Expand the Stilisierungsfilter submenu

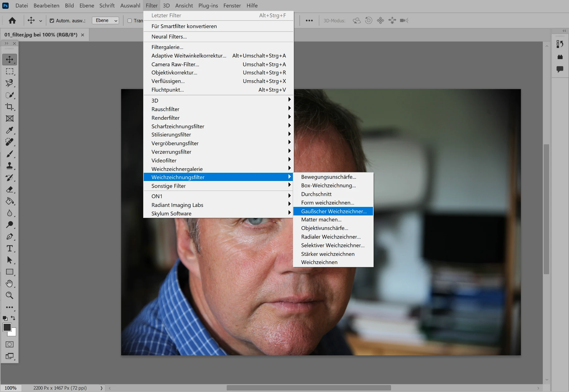[x=218, y=135]
